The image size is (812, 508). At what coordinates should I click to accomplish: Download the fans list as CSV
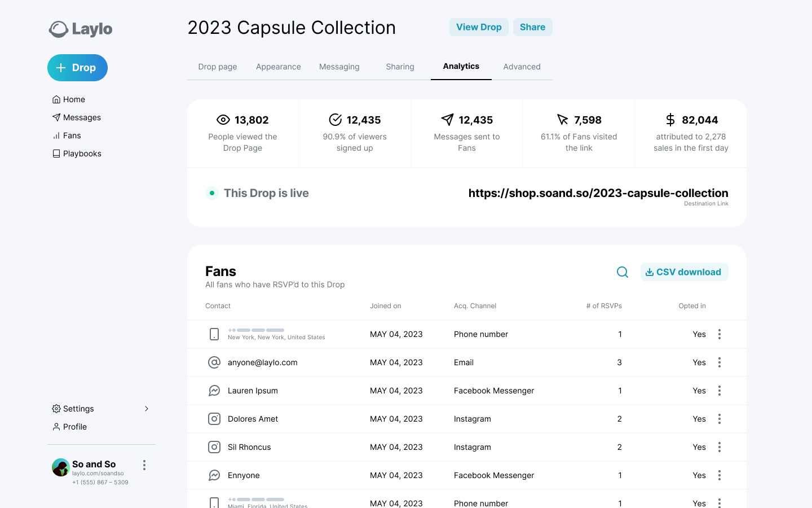pos(684,272)
